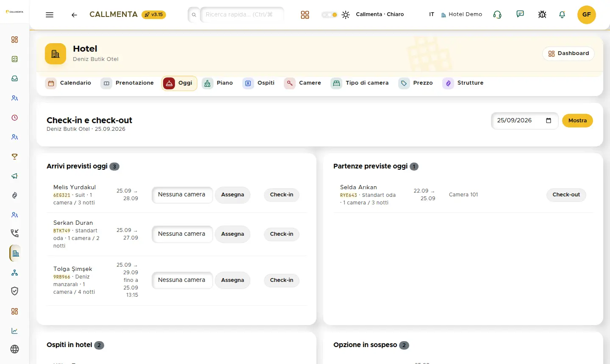Image resolution: width=610 pixels, height=364 pixels.
Task: Click guest name Selda Arıkan
Action: 358,187
